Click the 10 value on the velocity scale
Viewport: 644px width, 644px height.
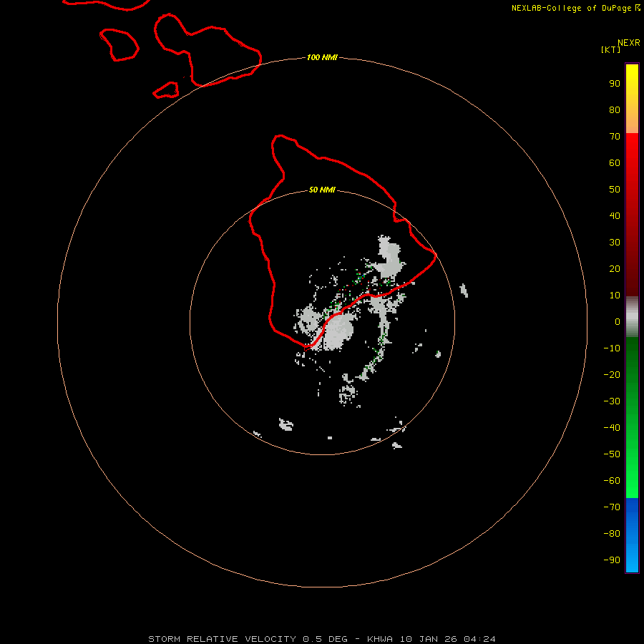click(x=615, y=296)
